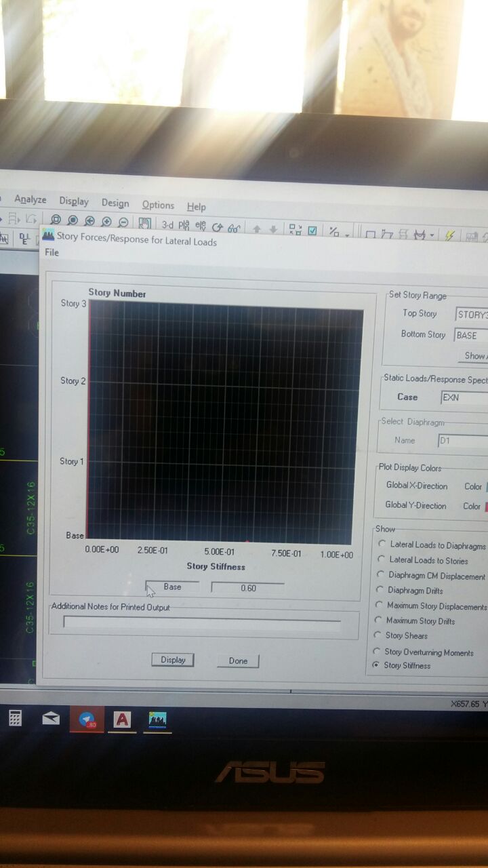
Task: Click the Zoom In One Step icon
Action: click(106, 221)
